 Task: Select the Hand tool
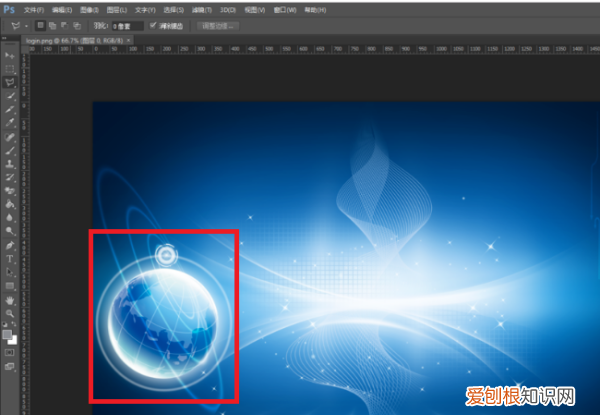coord(10,299)
